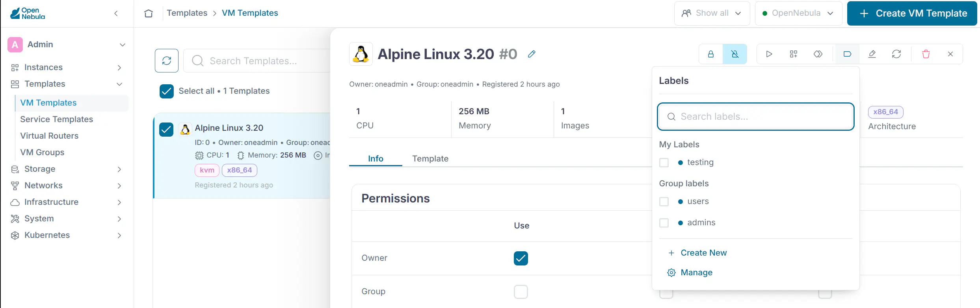Click the circular arrows sync icon in detail toolbar
The height and width of the screenshot is (308, 980).
tap(896, 54)
